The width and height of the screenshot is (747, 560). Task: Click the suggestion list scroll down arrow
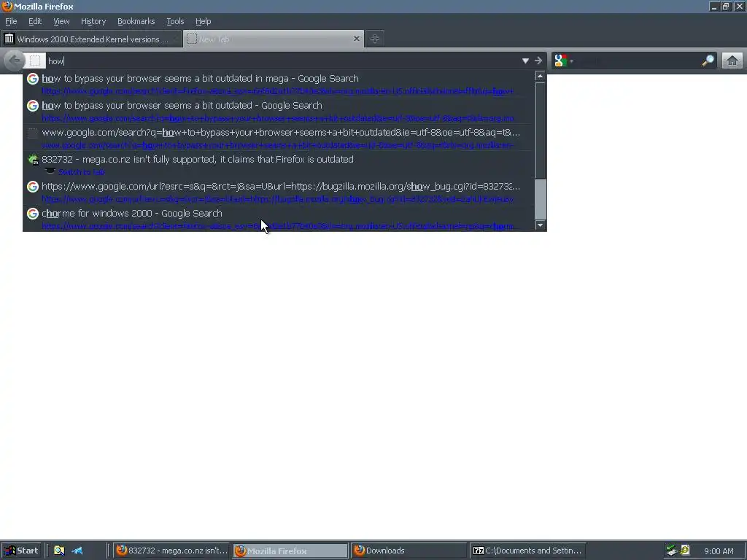[541, 225]
